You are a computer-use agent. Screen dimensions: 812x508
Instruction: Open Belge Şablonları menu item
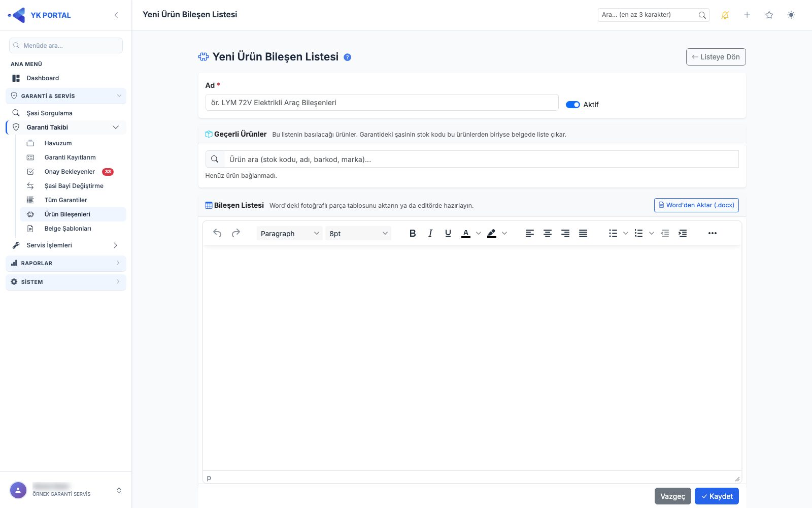point(73,229)
